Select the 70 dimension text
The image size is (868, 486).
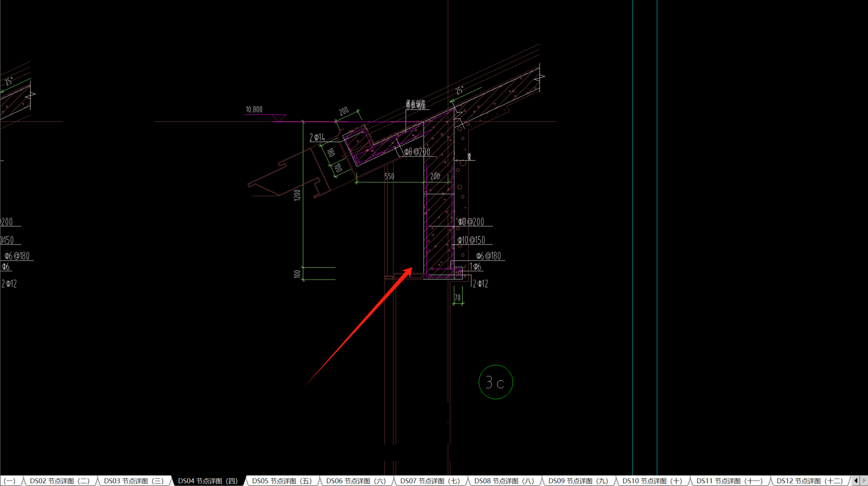pyautogui.click(x=457, y=298)
